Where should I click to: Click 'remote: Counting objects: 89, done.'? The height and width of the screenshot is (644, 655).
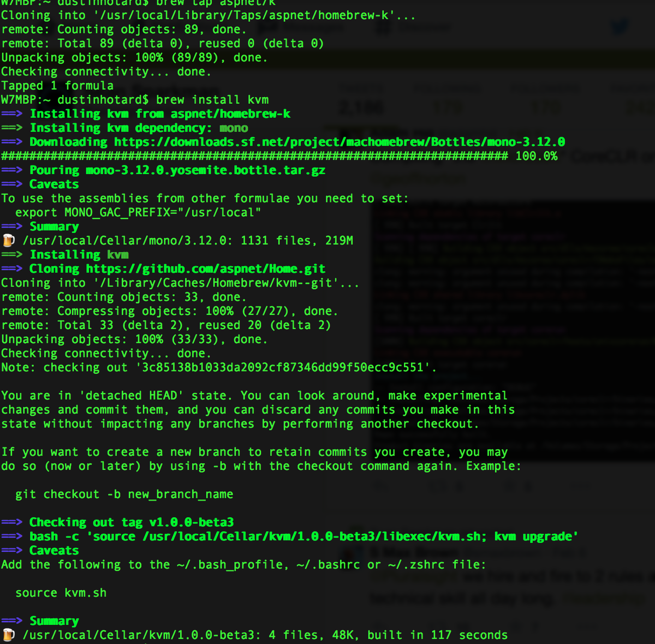click(x=124, y=29)
